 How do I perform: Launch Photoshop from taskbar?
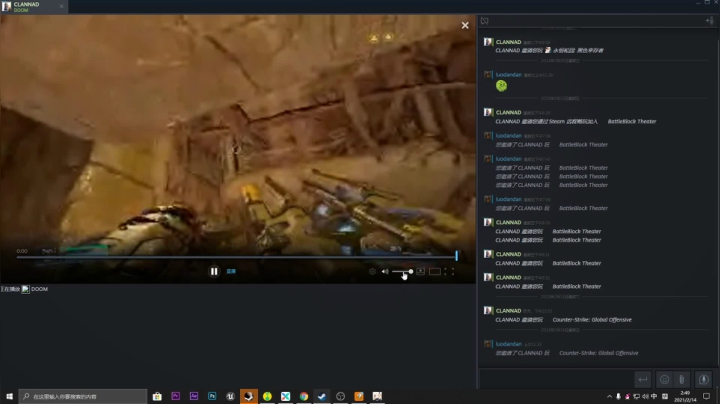pyautogui.click(x=212, y=396)
